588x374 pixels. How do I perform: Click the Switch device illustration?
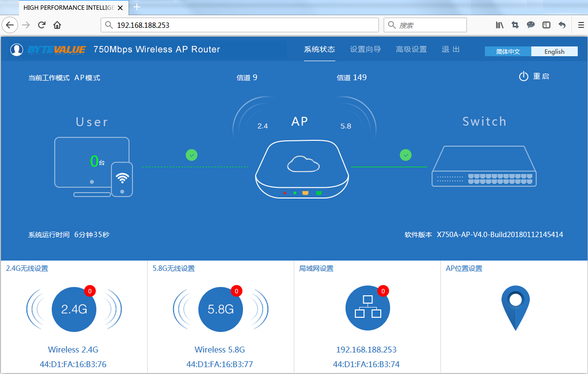click(484, 167)
